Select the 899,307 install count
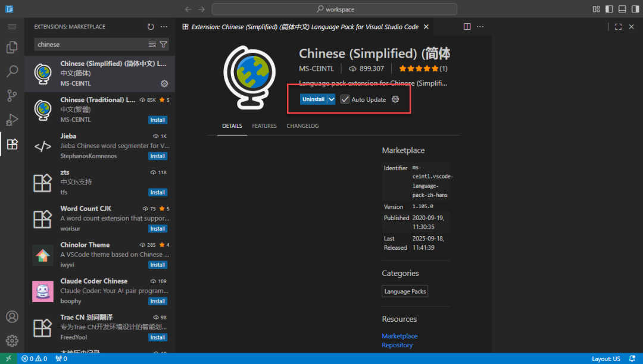 coord(367,69)
